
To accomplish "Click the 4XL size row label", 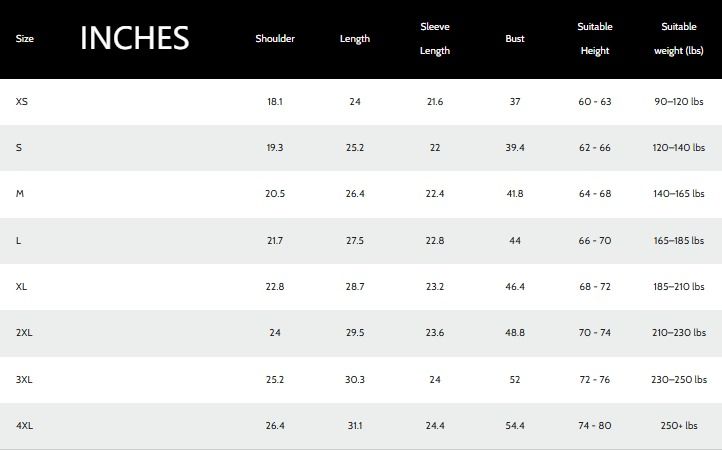I will click(25, 426).
